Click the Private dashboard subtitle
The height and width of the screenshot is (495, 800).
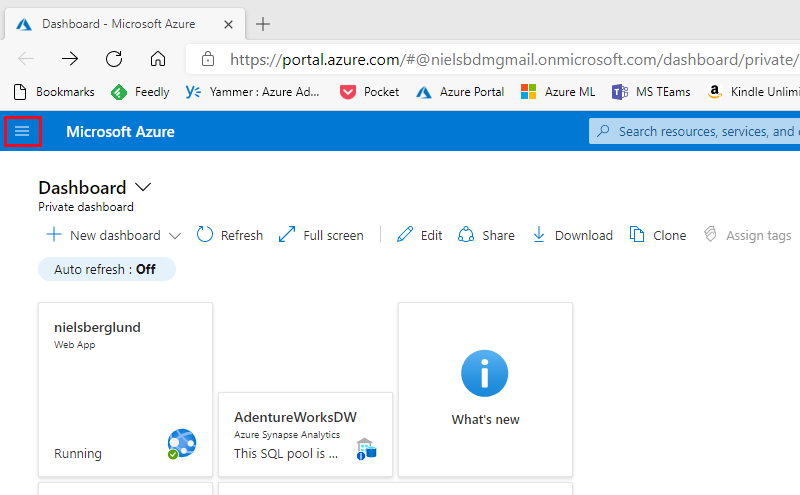[86, 207]
